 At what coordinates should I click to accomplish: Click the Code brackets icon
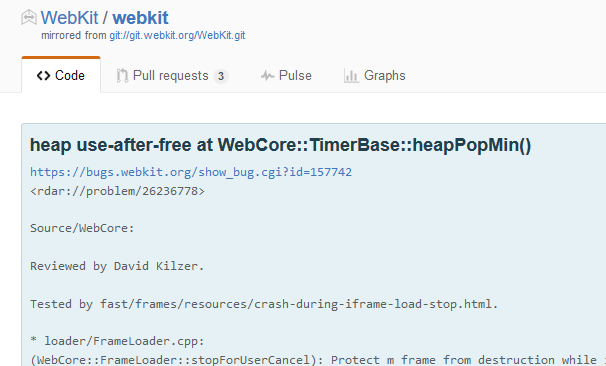click(x=43, y=76)
